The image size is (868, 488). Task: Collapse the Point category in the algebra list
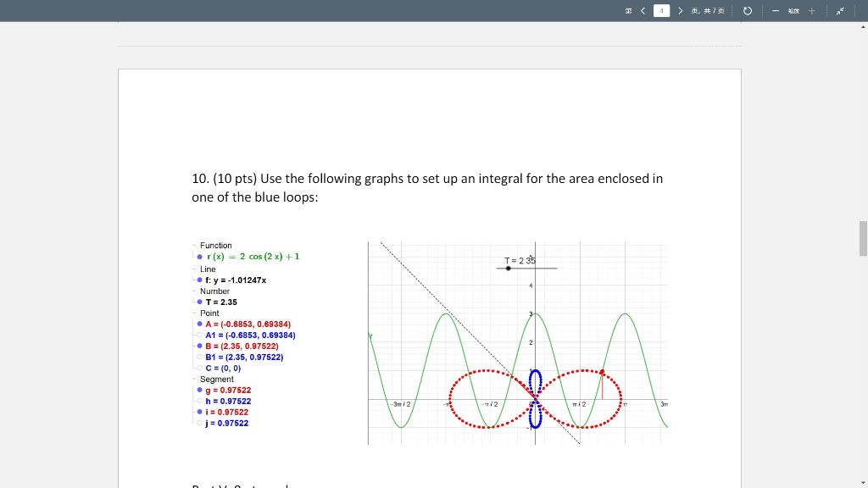click(x=193, y=313)
